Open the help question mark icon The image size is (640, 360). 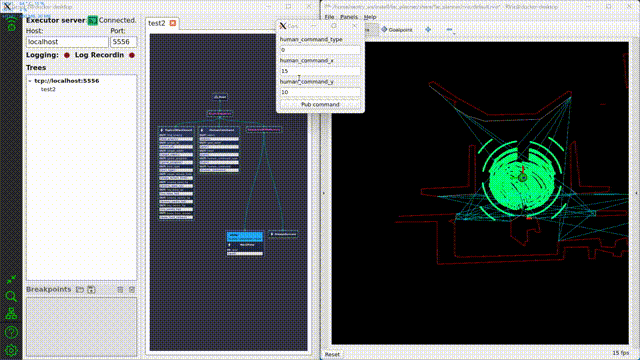[11, 332]
